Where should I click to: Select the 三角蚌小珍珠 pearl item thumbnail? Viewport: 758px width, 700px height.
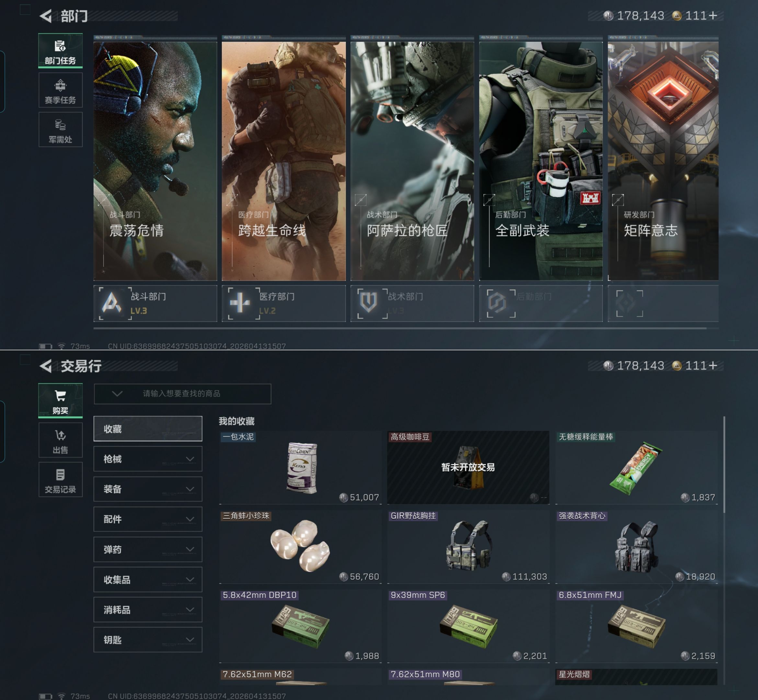coord(300,545)
